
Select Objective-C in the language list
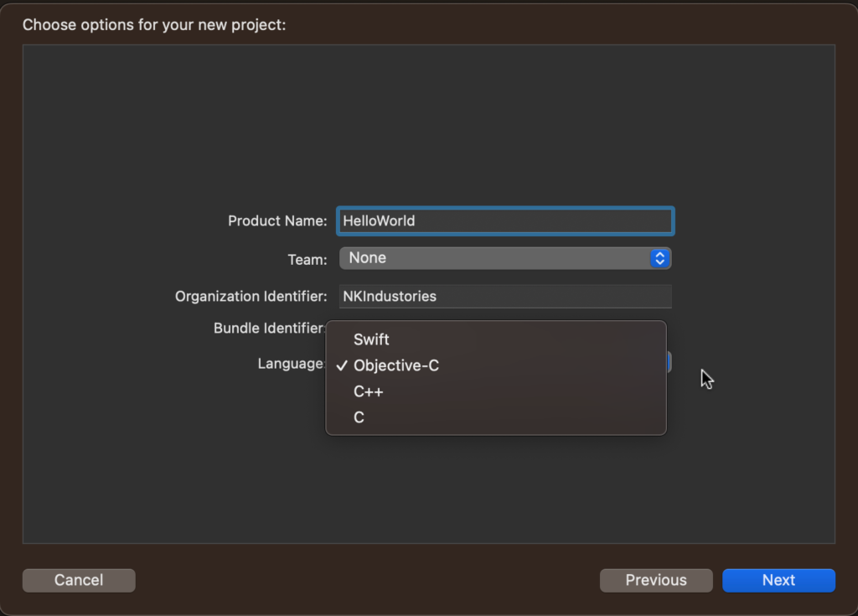[496, 365]
